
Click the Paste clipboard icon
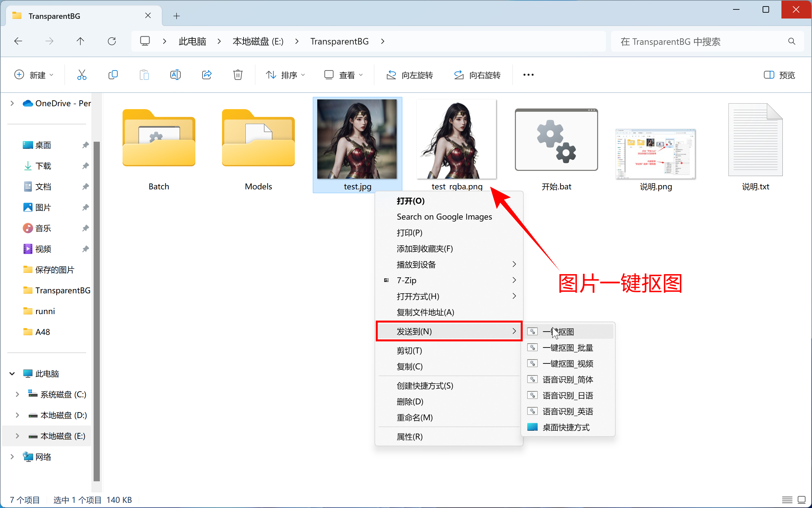[144, 75]
